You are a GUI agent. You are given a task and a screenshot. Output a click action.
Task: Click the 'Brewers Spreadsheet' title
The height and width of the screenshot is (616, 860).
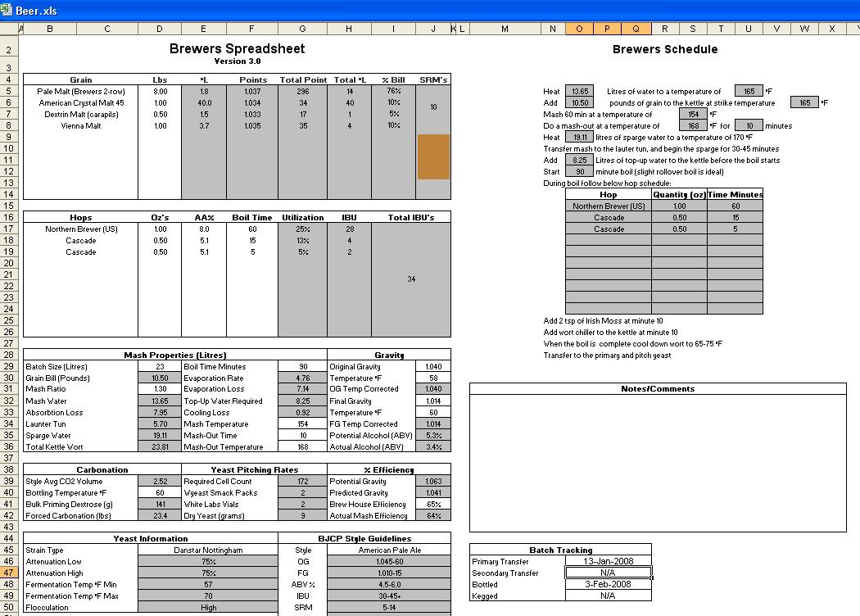tap(237, 48)
